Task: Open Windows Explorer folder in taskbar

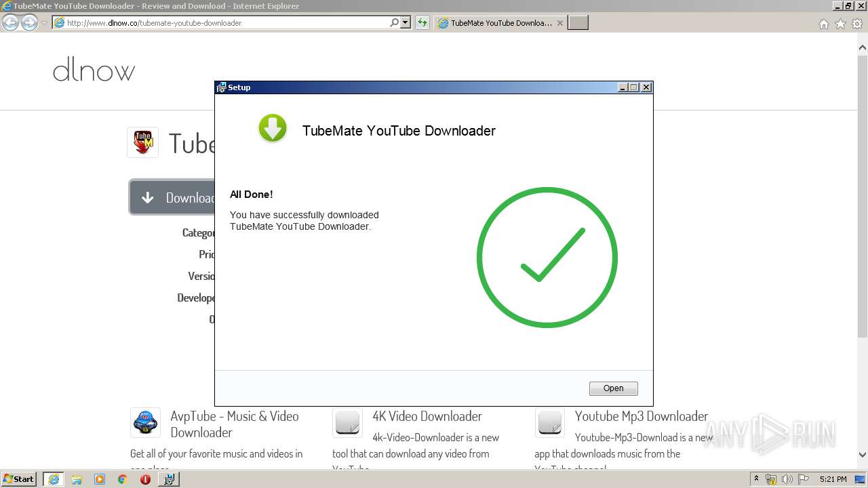Action: click(x=77, y=479)
